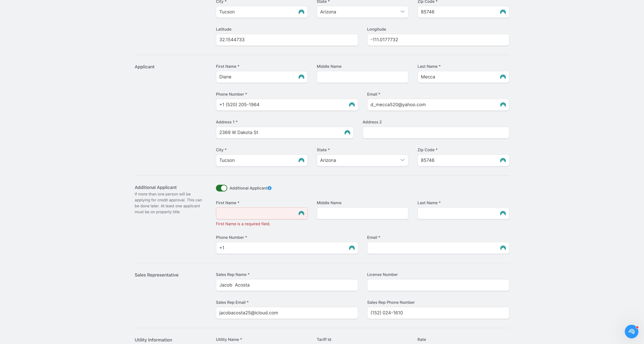Click autofill icon in Applicant Email field
Viewport: 644px width, 344px height.
click(x=503, y=105)
